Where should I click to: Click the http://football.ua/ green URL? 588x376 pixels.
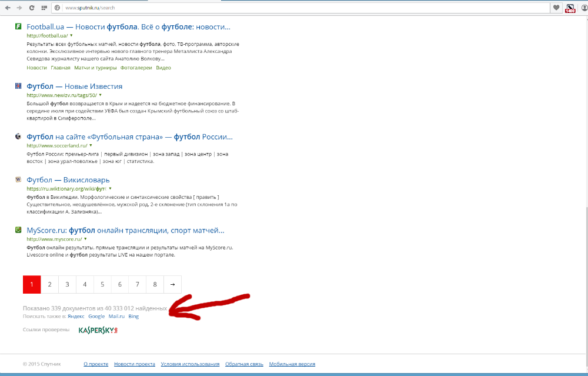(47, 36)
